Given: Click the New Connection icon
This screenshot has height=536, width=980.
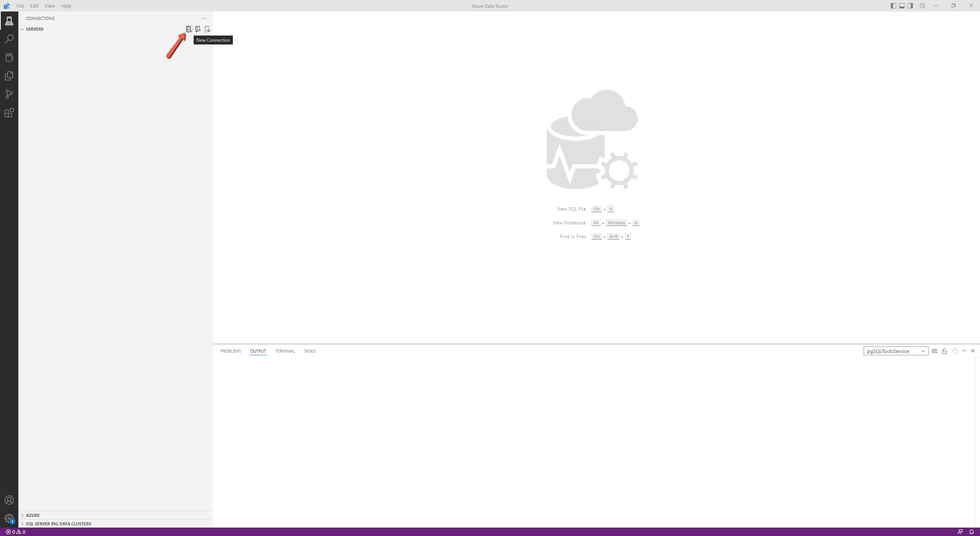Looking at the screenshot, I should click(189, 29).
